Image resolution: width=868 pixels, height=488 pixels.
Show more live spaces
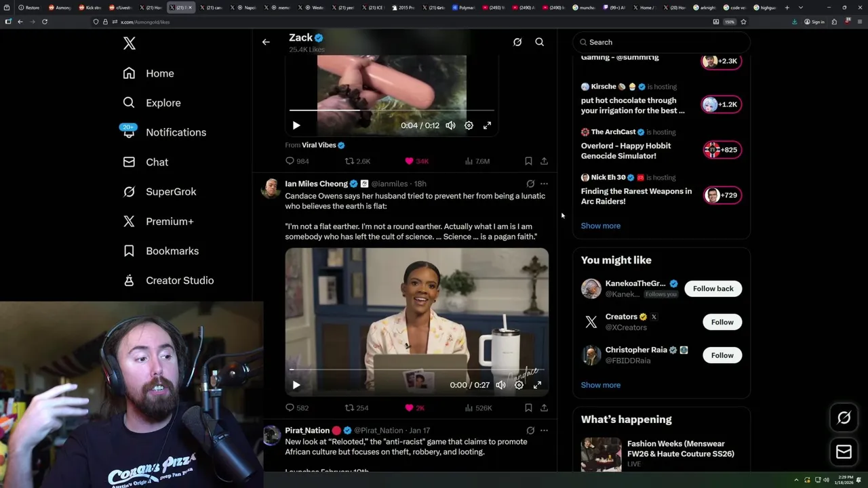(x=600, y=226)
